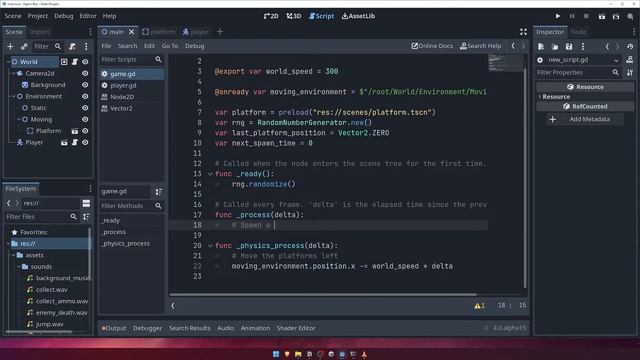Viewport: 640px width, 360px height.
Task: Open new_script.gd object dropdown
Action: (x=616, y=60)
